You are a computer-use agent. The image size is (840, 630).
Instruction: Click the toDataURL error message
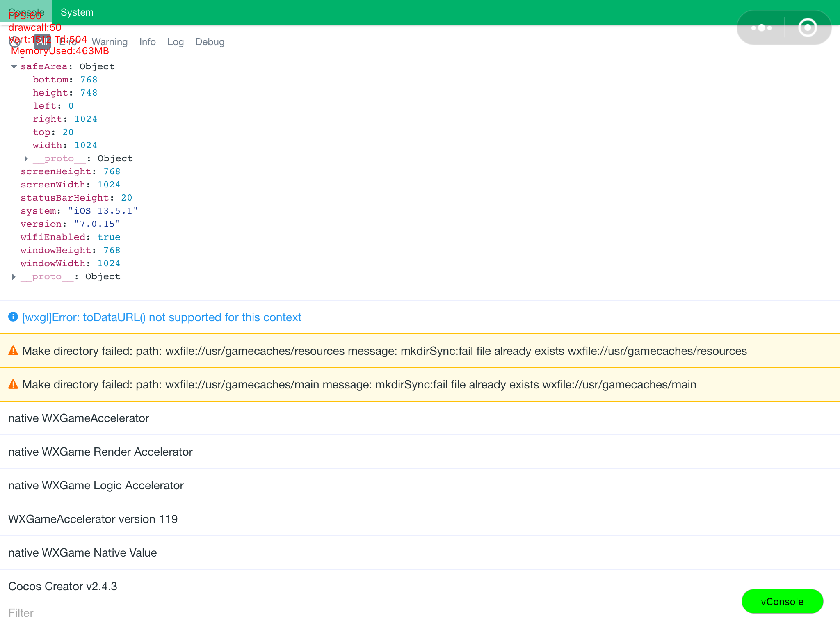click(x=162, y=317)
